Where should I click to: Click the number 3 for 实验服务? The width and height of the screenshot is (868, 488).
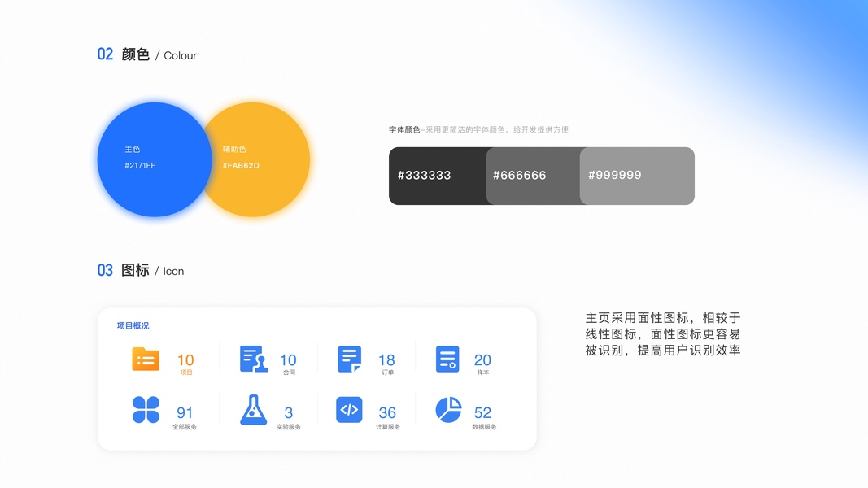[x=289, y=412]
